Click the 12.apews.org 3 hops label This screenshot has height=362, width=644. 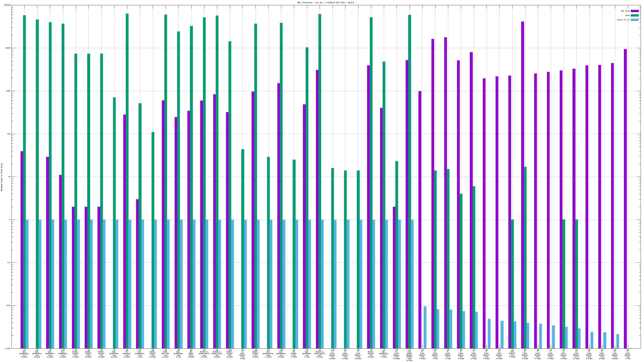pyautogui.click(x=294, y=353)
